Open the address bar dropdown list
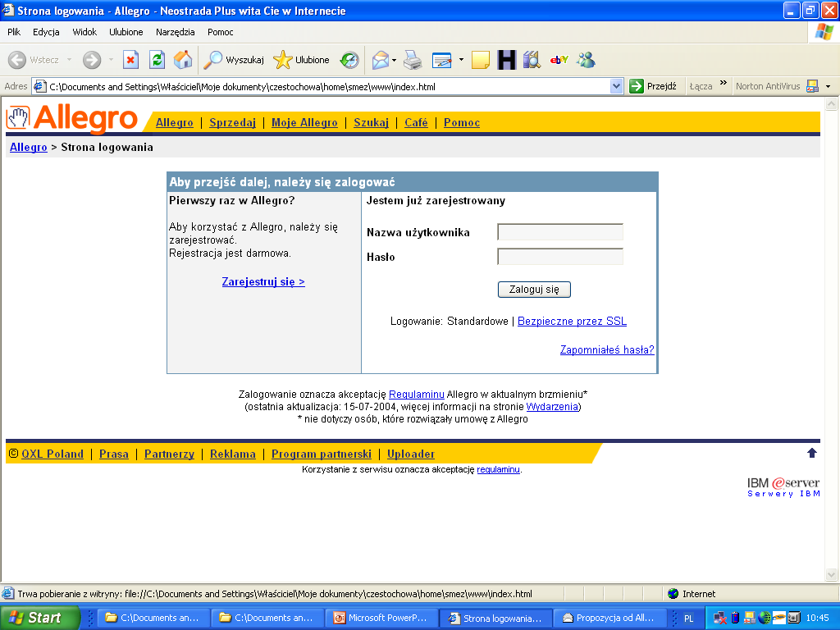The height and width of the screenshot is (630, 840). click(617, 86)
